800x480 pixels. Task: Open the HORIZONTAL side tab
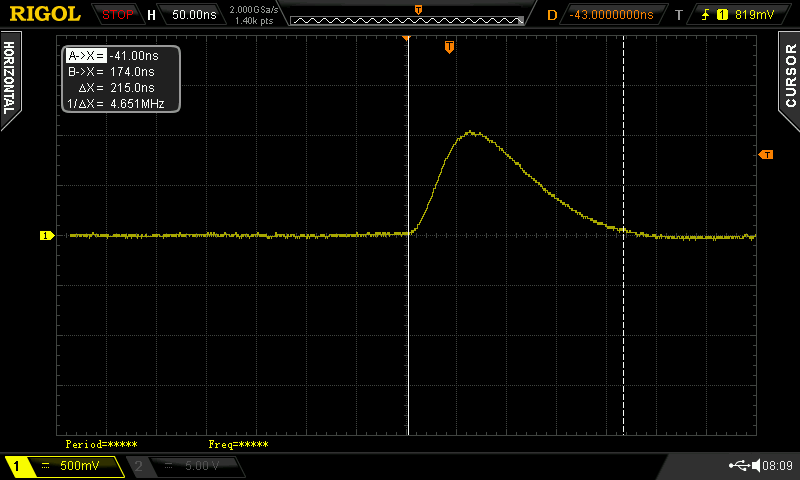coord(10,79)
